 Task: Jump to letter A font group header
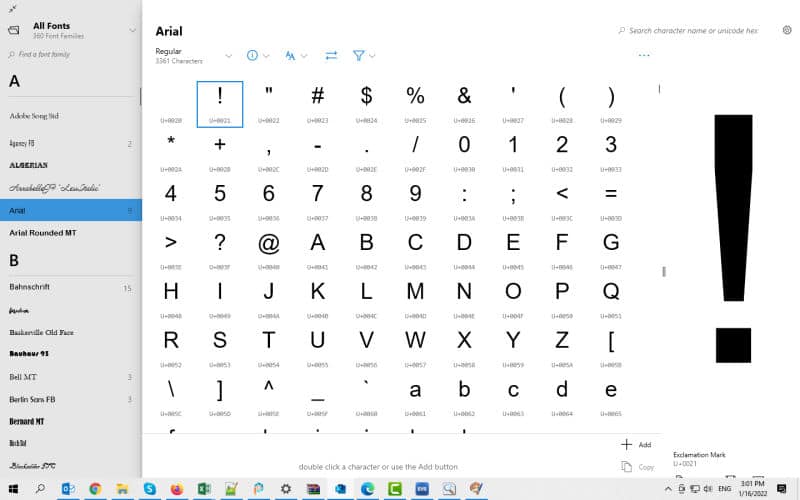[x=14, y=81]
